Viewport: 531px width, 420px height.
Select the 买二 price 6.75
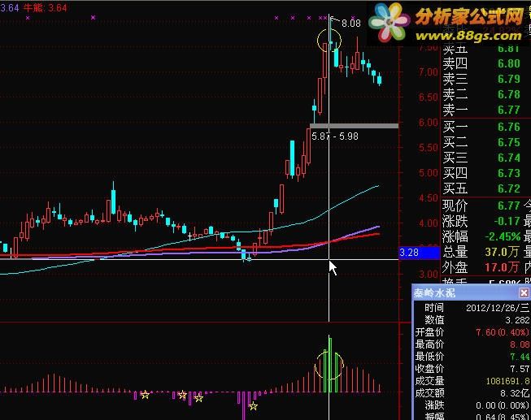[x=509, y=142]
